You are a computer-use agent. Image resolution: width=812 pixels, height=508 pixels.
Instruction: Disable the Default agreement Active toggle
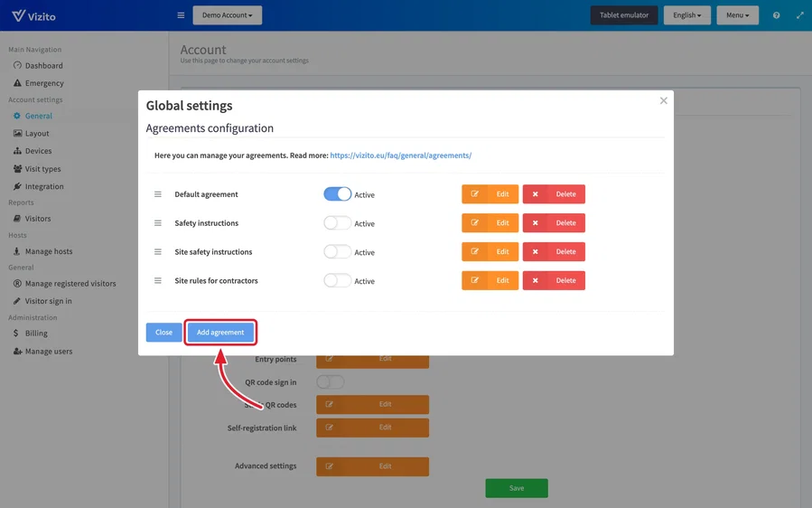(x=337, y=193)
